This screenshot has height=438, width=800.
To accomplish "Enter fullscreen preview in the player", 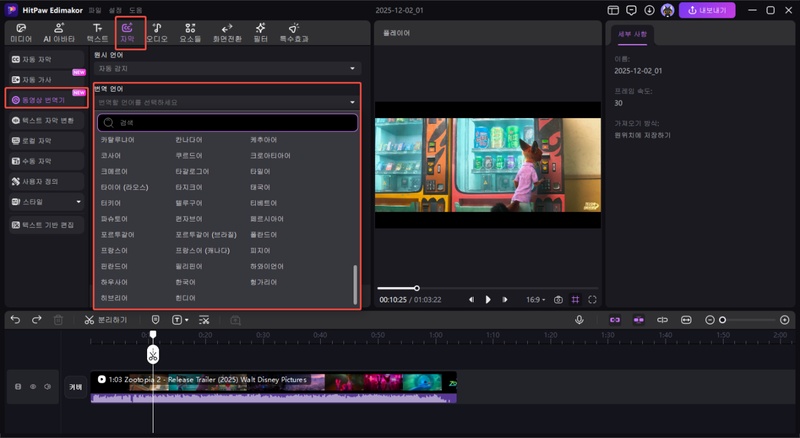I will click(x=593, y=299).
